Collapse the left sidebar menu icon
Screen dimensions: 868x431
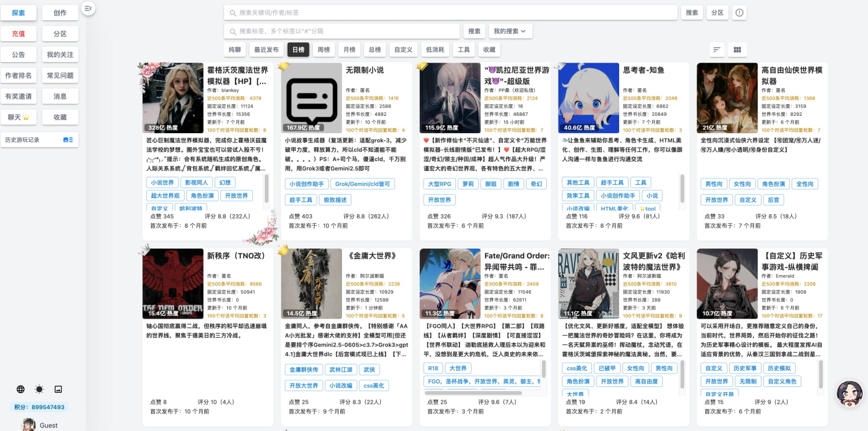[88, 8]
